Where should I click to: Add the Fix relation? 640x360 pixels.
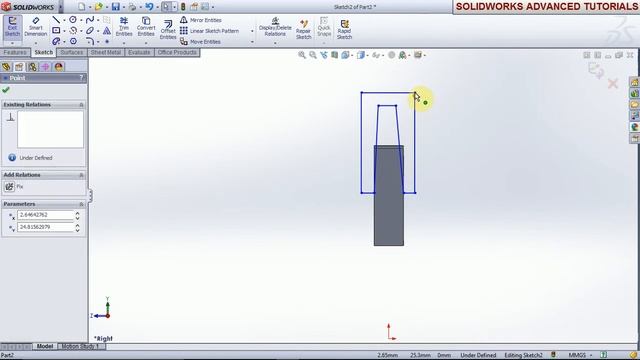[x=14, y=187]
